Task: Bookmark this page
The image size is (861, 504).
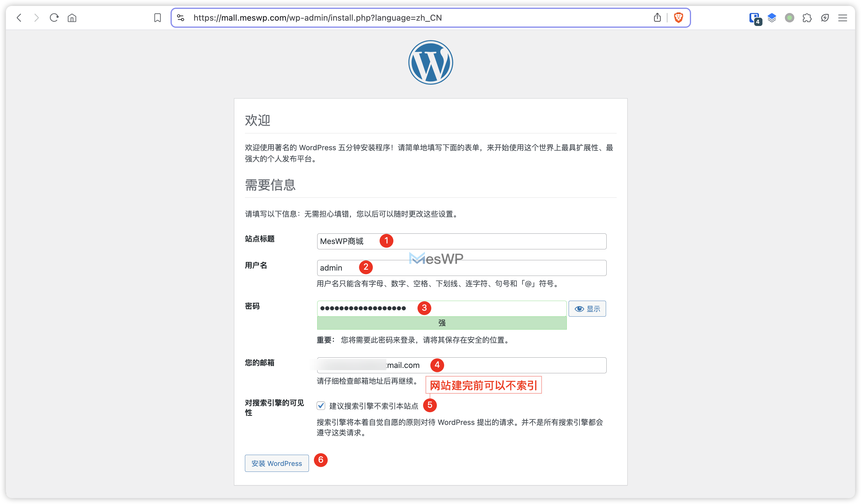Action: pos(158,18)
